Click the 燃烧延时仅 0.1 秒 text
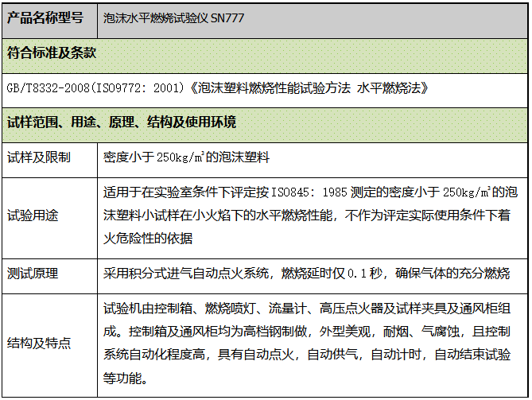 pyautogui.click(x=336, y=274)
